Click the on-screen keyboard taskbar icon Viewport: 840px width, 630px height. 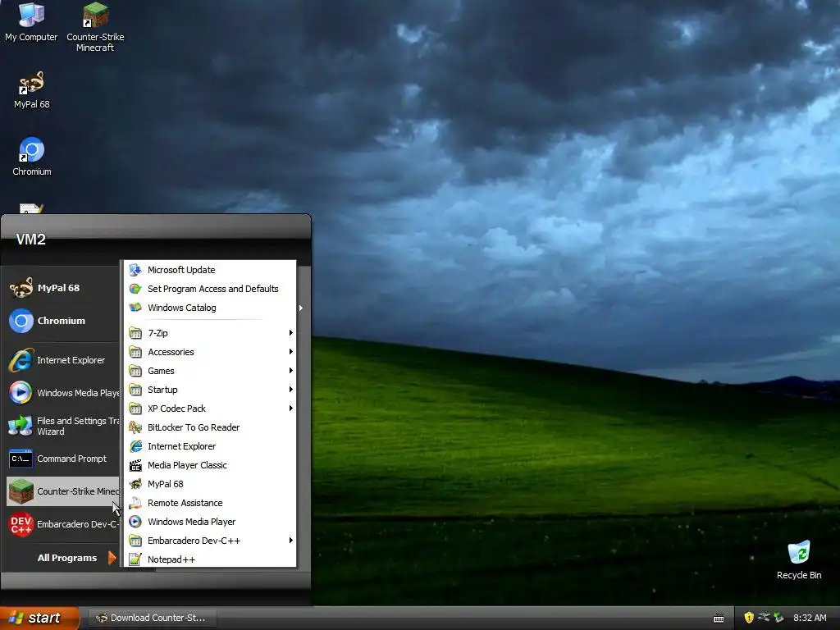(x=719, y=619)
